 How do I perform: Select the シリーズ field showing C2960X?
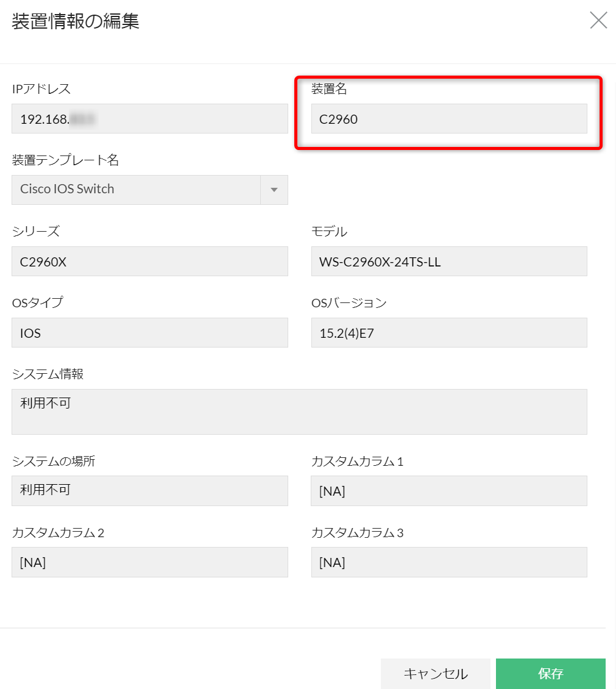tap(149, 262)
